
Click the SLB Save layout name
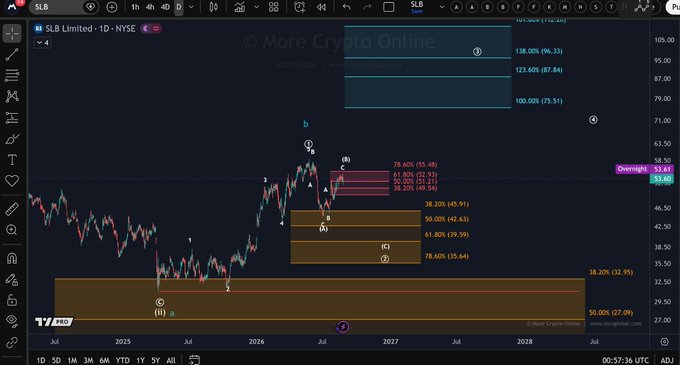click(417, 7)
